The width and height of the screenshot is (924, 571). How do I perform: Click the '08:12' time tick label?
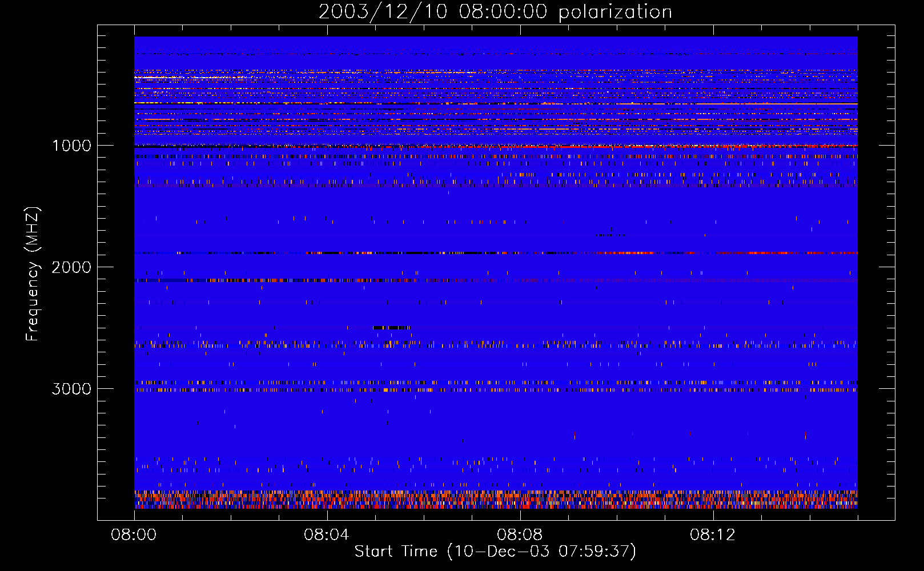point(713,535)
